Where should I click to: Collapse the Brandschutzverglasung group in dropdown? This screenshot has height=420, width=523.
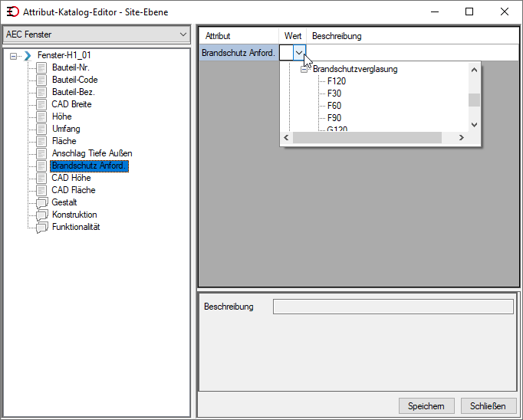[x=304, y=69]
